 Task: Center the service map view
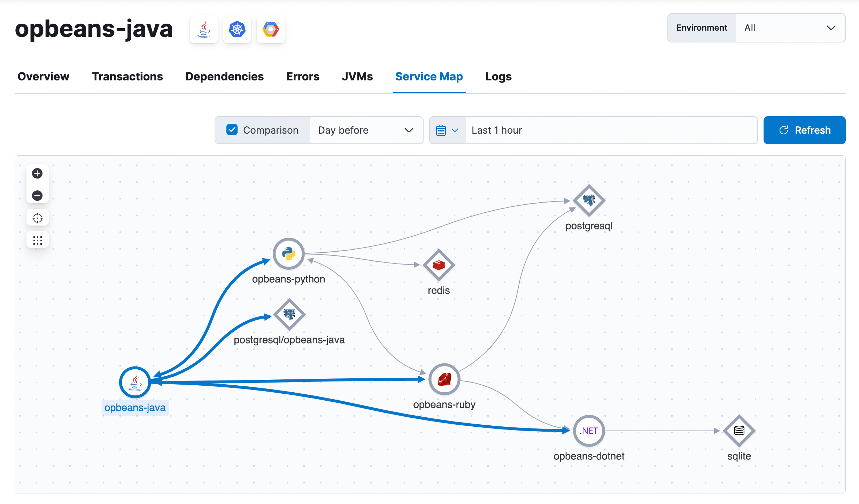point(37,218)
